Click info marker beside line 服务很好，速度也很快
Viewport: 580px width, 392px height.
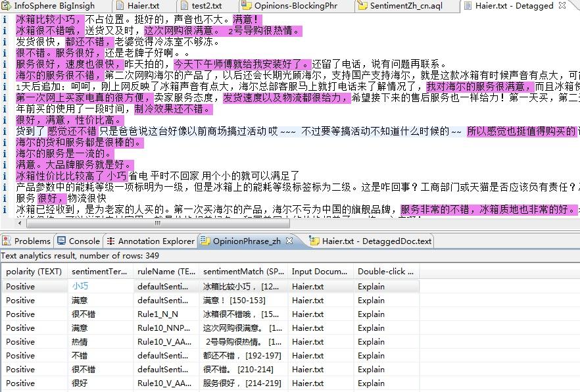(4, 64)
